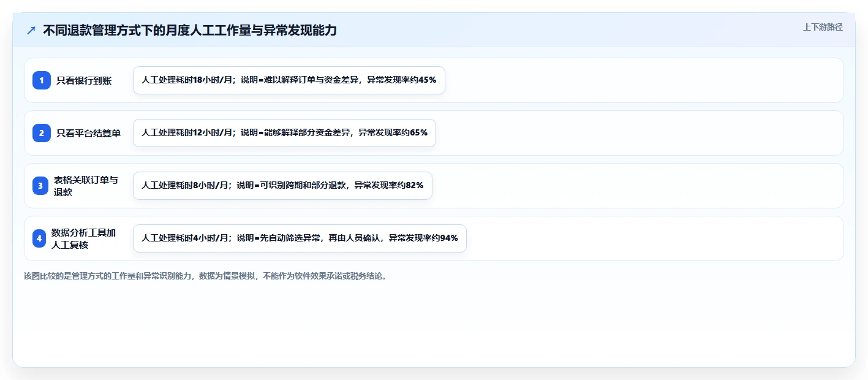Click the arrow icon beside the chart title
The height and width of the screenshot is (380, 868).
click(31, 30)
